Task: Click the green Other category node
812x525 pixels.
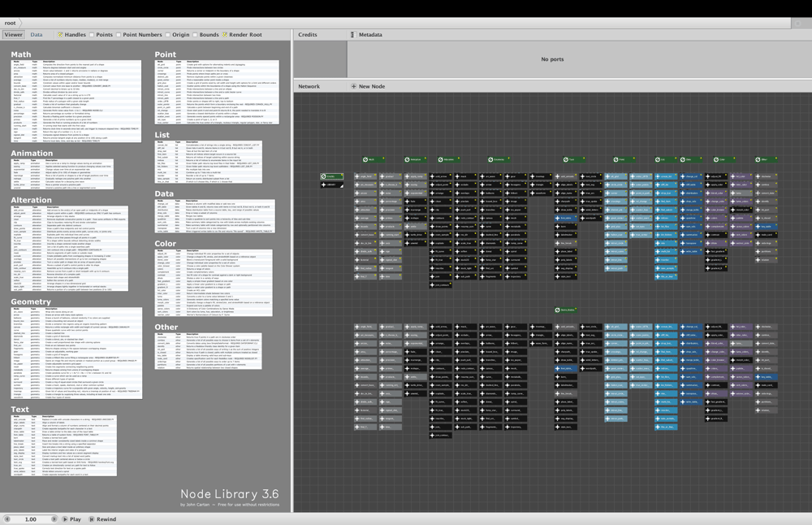Action: click(767, 159)
